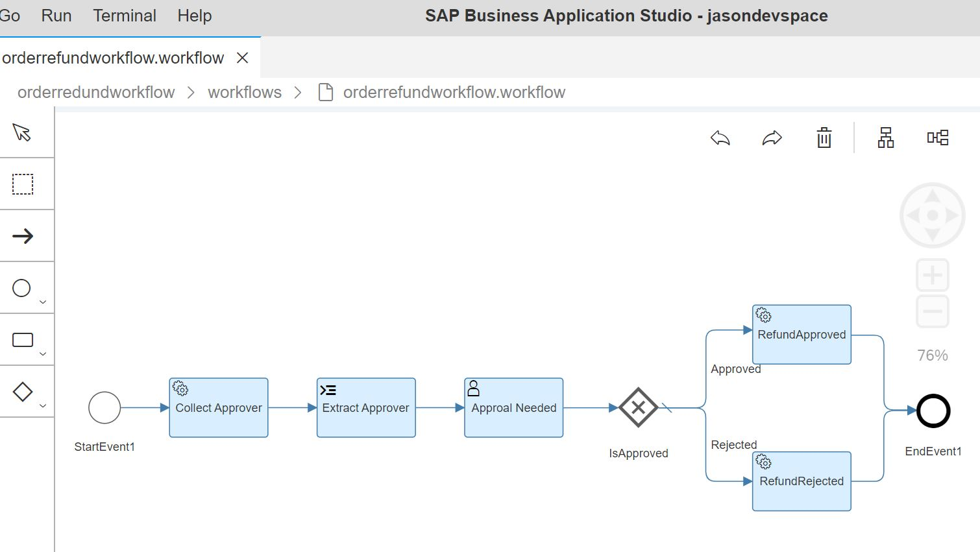Open the Terminal menu
The height and width of the screenshot is (552, 980).
pos(125,16)
